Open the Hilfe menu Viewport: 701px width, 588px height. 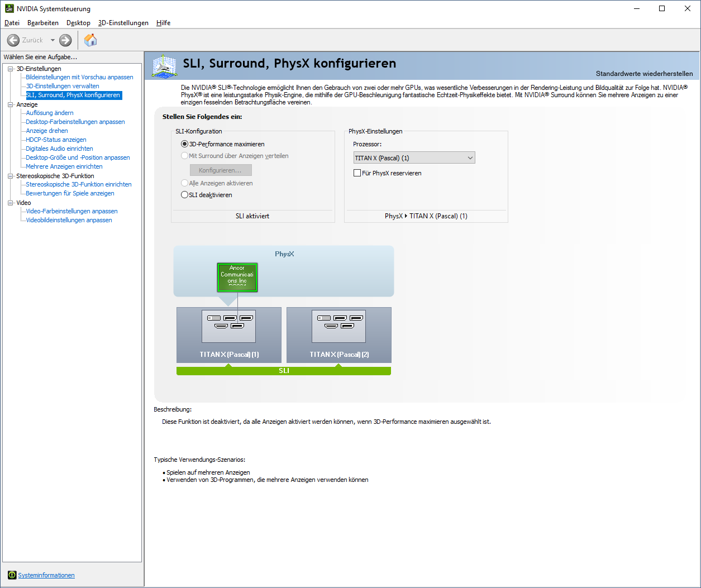pyautogui.click(x=164, y=23)
